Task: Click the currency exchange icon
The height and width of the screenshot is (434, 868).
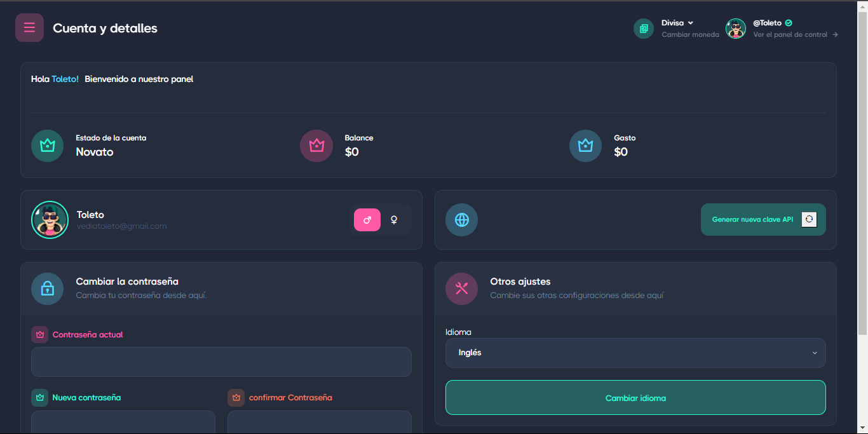Action: pos(644,29)
